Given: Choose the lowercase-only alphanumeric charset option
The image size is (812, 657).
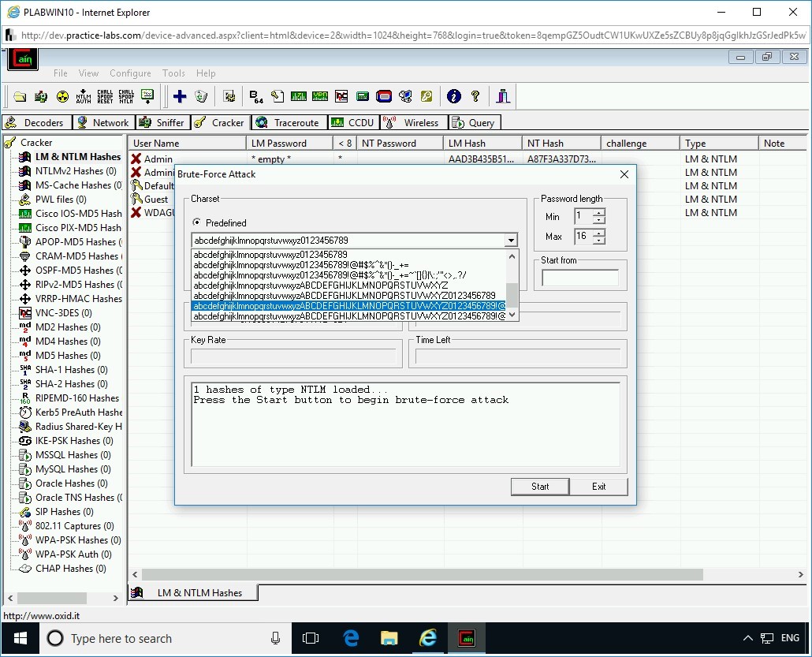Looking at the screenshot, I should [270, 255].
